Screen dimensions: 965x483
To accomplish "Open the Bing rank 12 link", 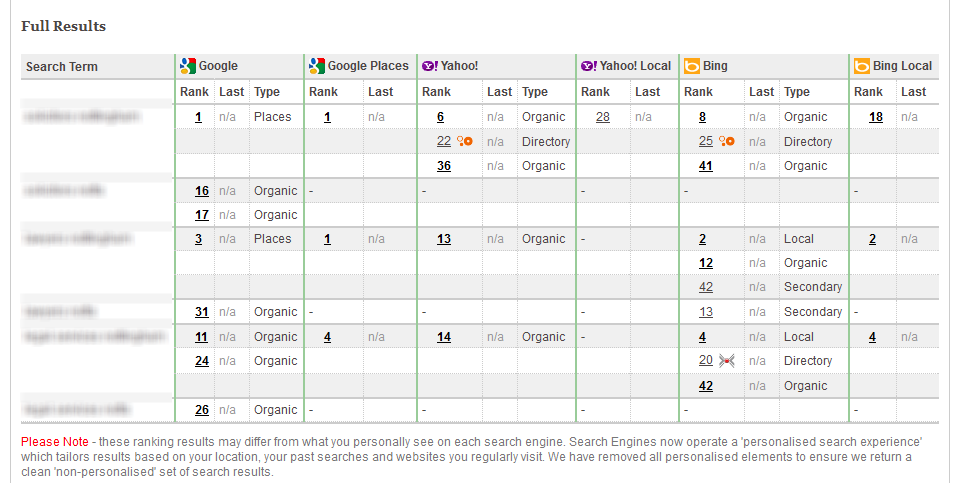I will pyautogui.click(x=706, y=263).
